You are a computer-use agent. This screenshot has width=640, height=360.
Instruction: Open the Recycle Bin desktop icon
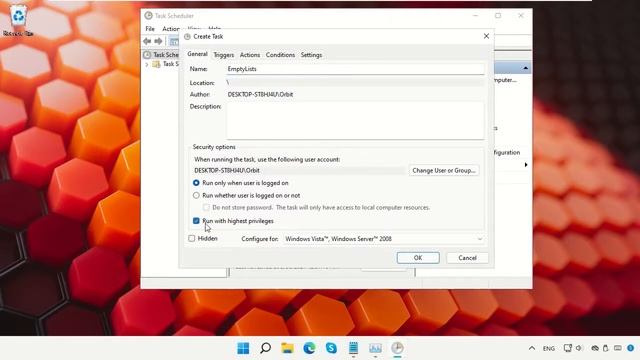[18, 20]
